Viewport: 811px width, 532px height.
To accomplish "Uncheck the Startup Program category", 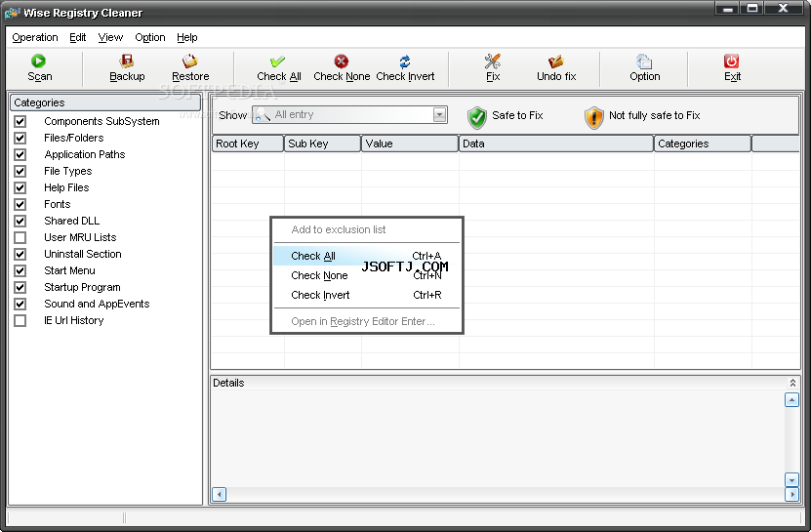I will coord(20,287).
